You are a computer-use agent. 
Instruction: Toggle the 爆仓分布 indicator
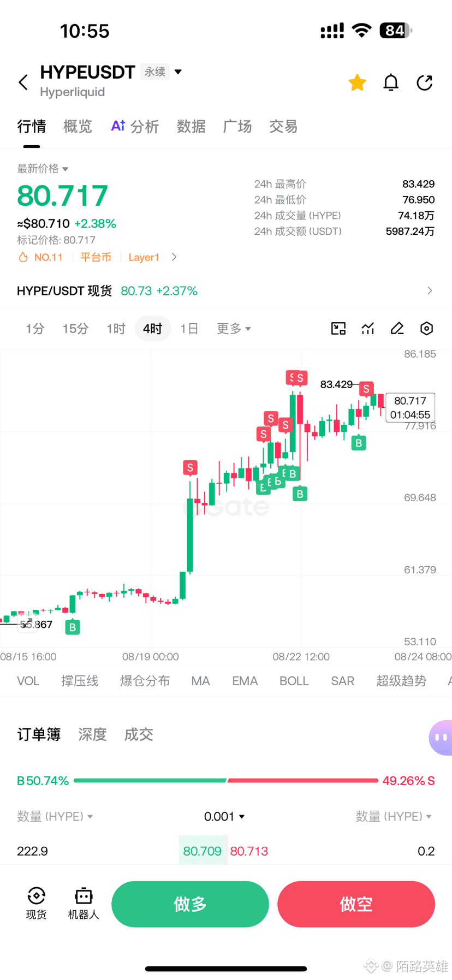point(145,681)
